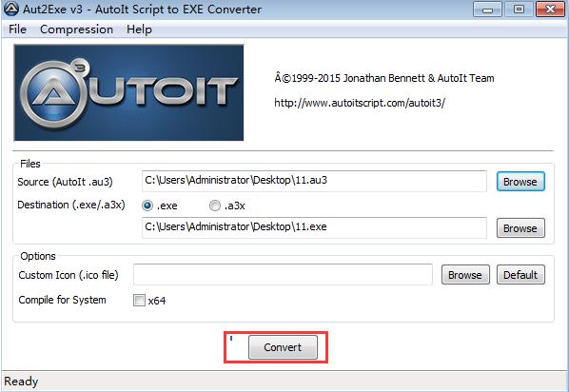Maximize the Aut2Exe window
The width and height of the screenshot is (569, 392).
click(519, 10)
